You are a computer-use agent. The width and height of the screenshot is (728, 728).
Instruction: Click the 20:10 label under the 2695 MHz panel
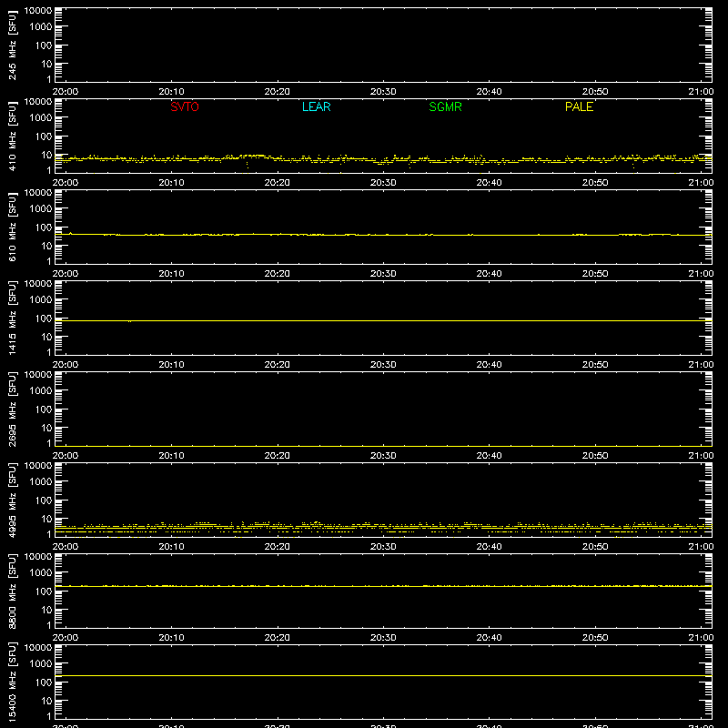click(x=171, y=456)
